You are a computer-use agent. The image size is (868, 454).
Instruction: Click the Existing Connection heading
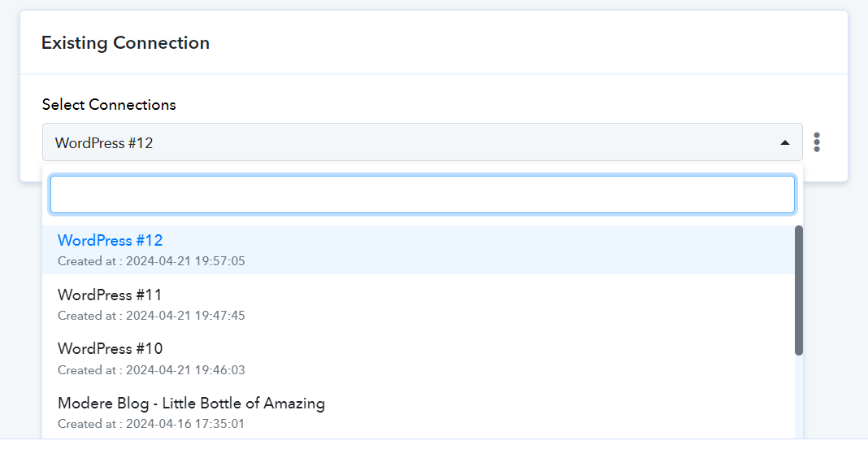126,42
